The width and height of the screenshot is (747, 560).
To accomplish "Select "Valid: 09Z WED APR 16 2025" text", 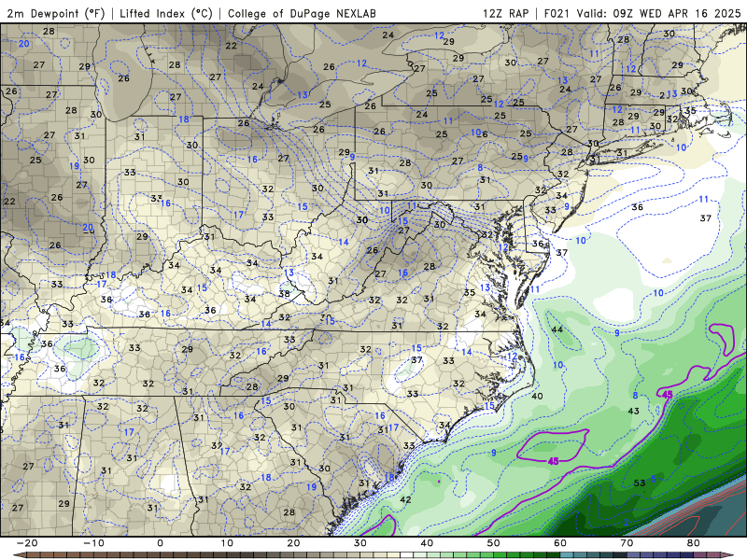I will [x=658, y=13].
